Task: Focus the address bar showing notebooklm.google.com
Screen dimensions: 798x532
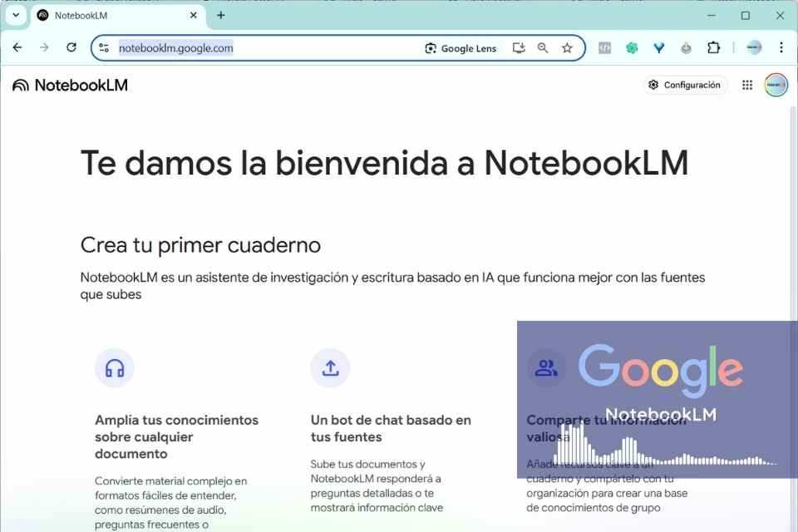Action: (x=338, y=48)
